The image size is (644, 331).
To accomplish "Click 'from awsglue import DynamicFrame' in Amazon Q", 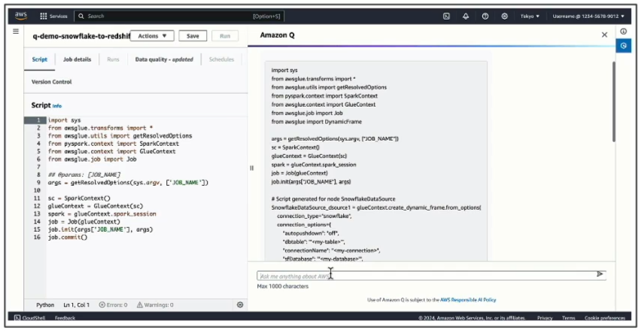I will pos(316,122).
